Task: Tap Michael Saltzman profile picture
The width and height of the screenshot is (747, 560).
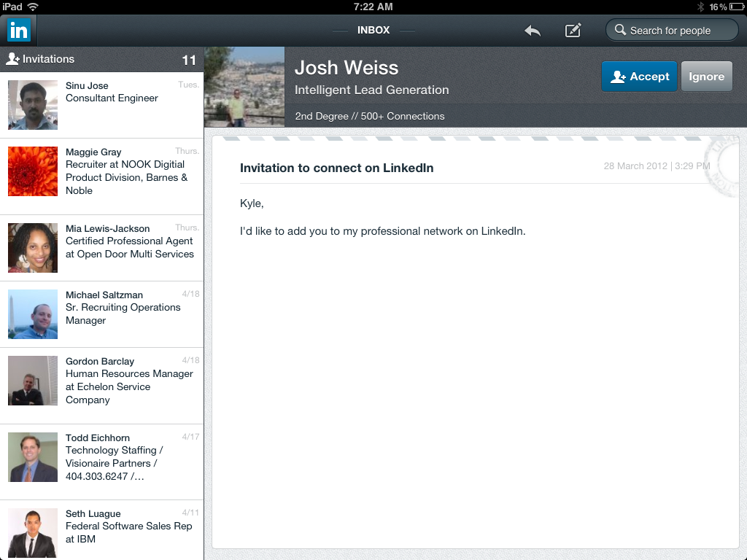Action: [x=33, y=314]
